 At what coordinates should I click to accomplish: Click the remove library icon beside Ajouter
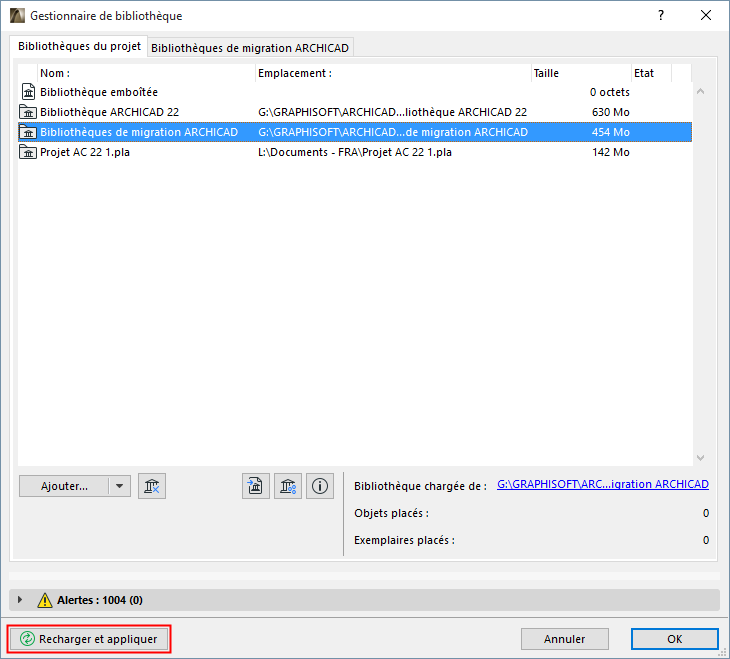152,486
